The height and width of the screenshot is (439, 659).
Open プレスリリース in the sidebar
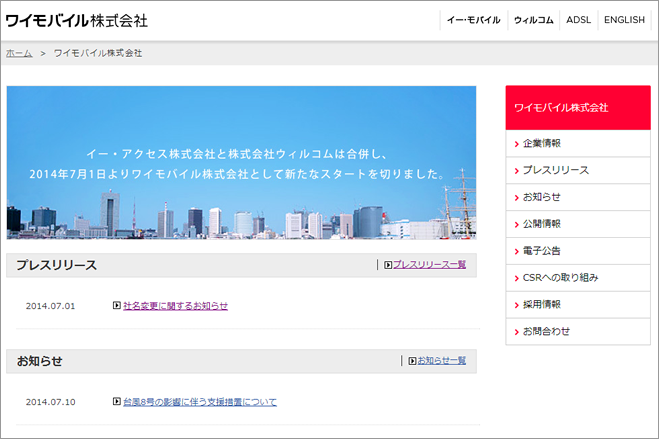pos(578,170)
